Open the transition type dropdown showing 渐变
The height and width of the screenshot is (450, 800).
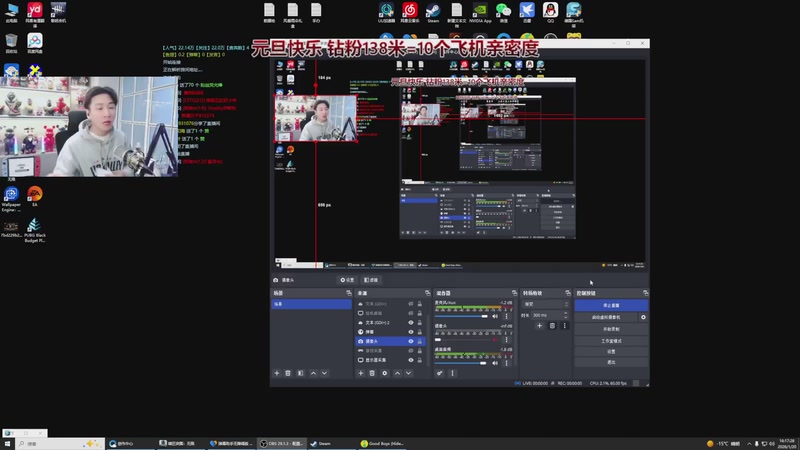(545, 304)
